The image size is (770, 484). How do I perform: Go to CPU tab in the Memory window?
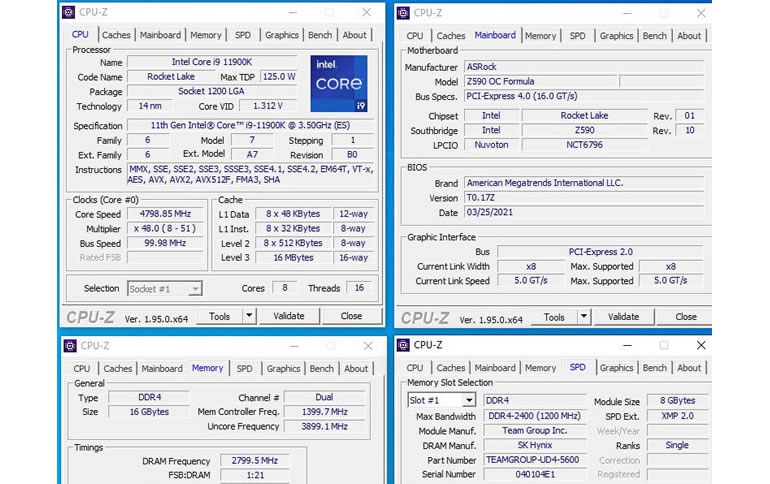click(x=82, y=368)
